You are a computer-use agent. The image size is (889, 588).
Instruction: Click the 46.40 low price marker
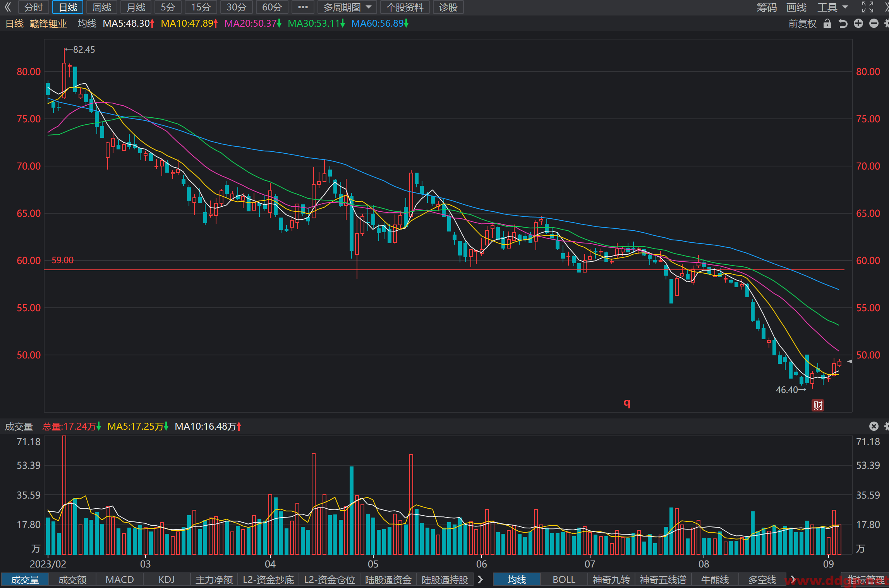click(x=791, y=390)
